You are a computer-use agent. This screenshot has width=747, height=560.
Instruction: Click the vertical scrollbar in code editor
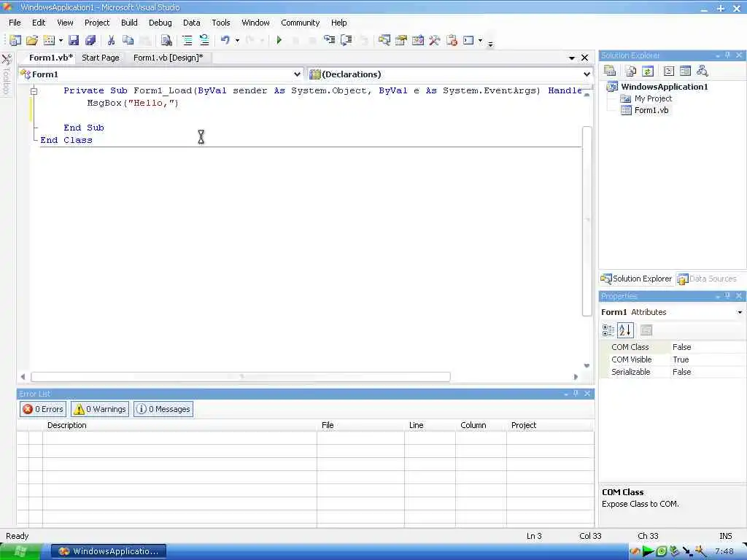coord(587,221)
